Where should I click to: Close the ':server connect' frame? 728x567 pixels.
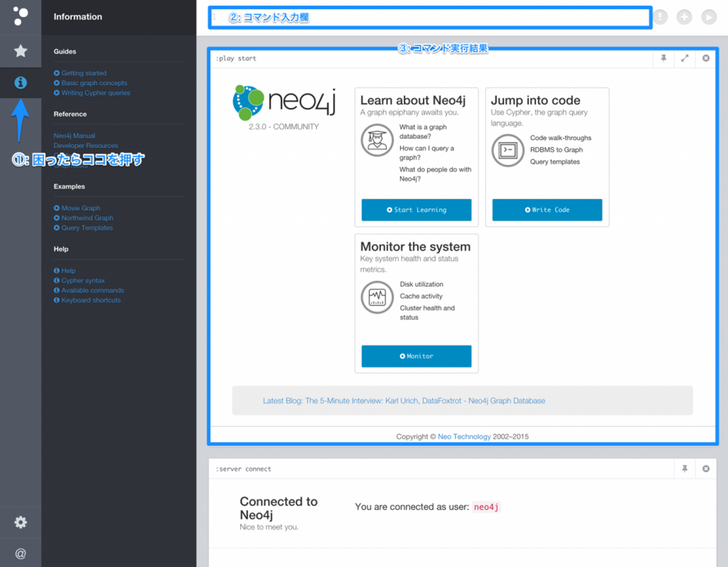click(706, 469)
